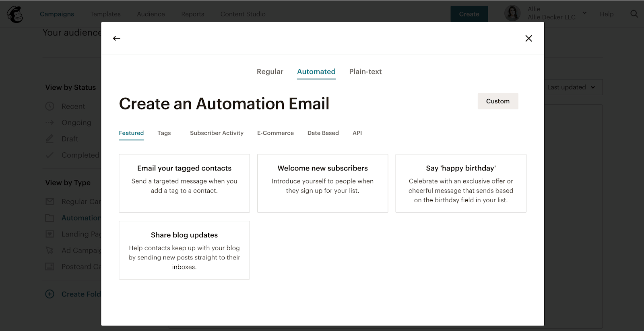
Task: Click the Custom button
Action: click(498, 101)
